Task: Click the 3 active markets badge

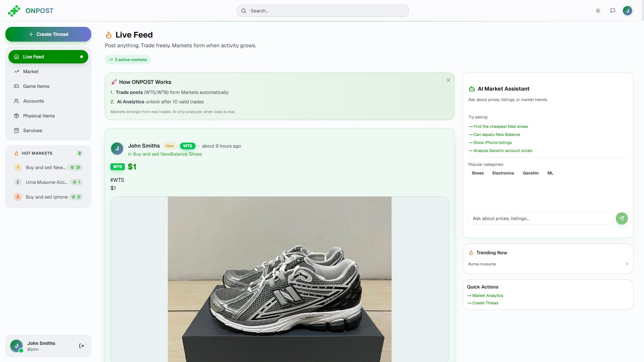Action: tap(128, 60)
